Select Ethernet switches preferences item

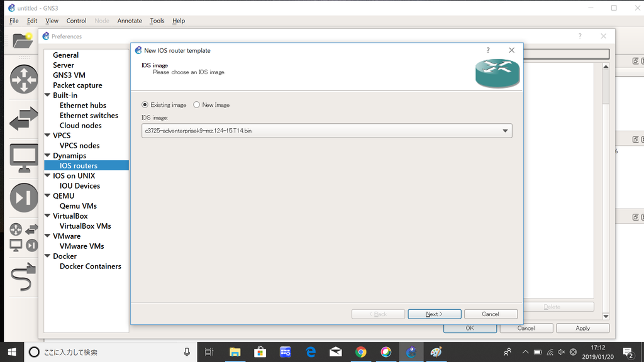[89, 116]
